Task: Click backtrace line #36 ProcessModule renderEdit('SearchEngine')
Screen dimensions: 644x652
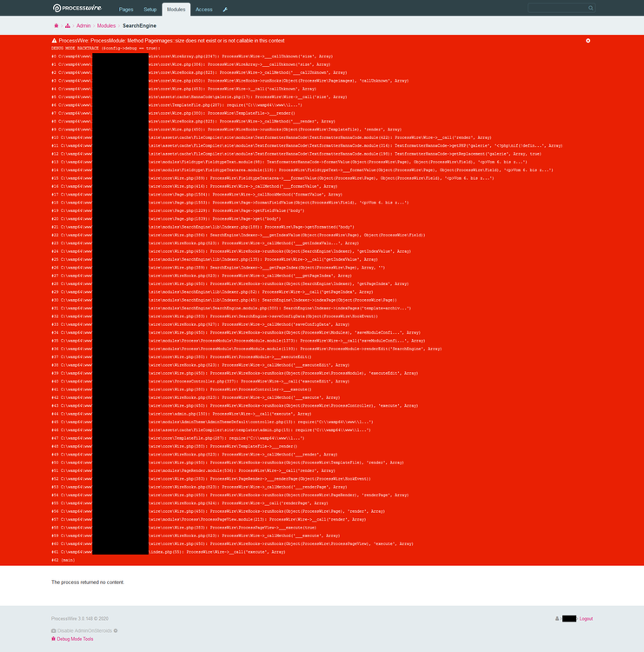Action: (247, 349)
